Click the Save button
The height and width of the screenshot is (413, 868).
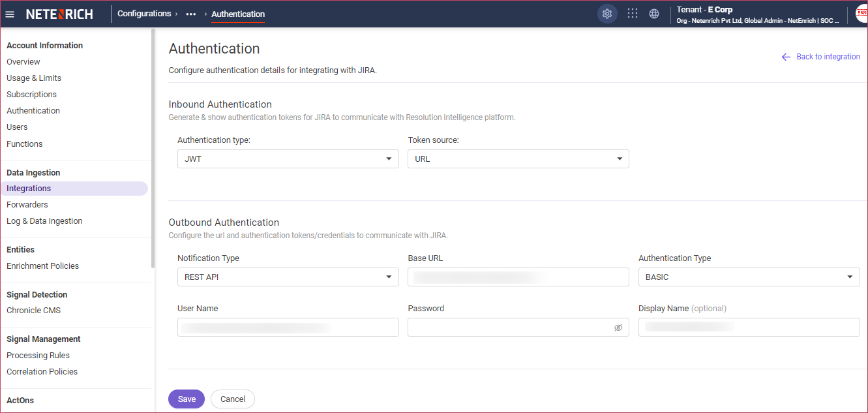(x=186, y=399)
